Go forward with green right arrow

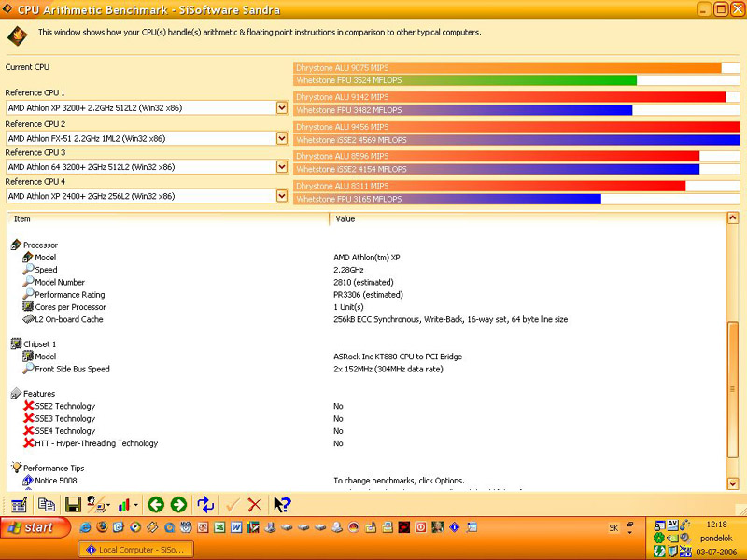[178, 504]
